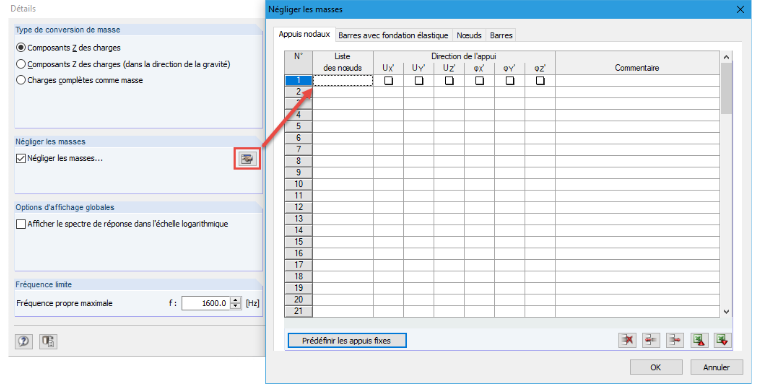Select row header number 21

tap(299, 311)
